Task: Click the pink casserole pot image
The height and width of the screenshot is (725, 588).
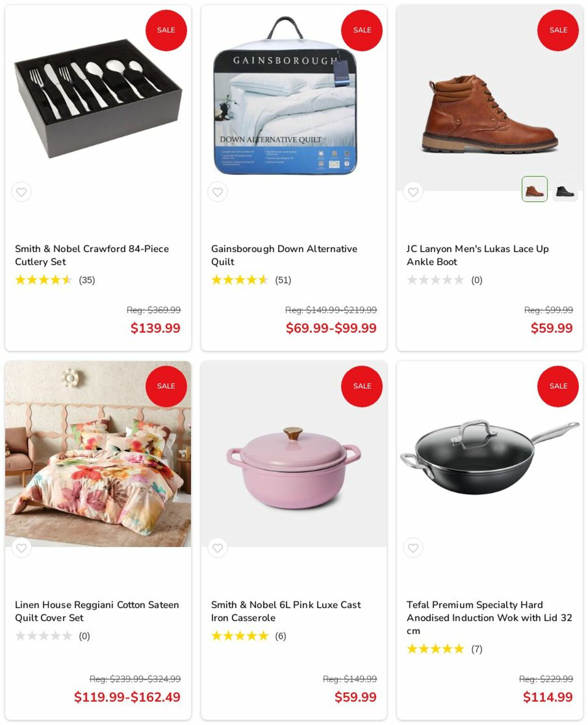Action: tap(294, 468)
